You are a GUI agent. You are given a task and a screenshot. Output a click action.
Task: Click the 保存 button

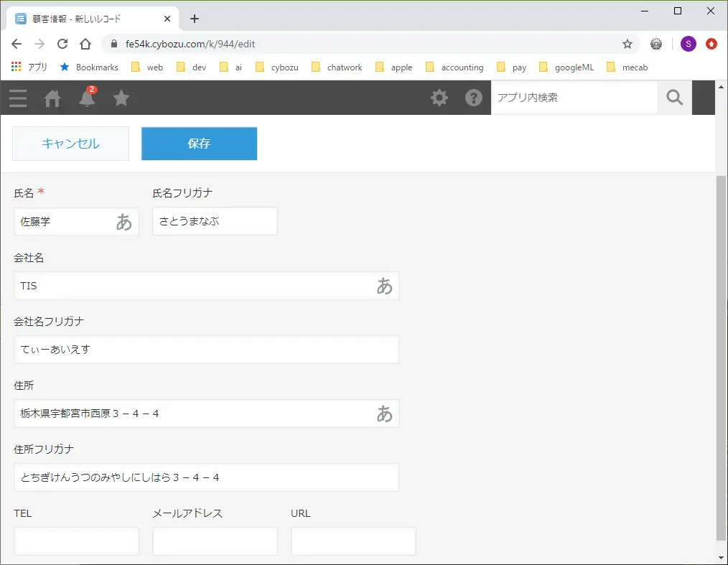pyautogui.click(x=199, y=144)
